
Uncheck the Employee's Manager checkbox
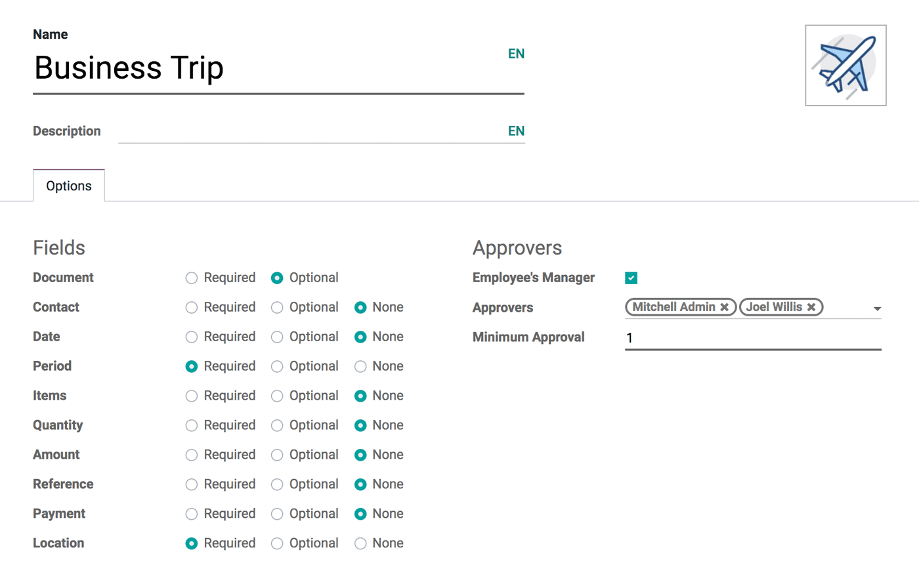(630, 278)
